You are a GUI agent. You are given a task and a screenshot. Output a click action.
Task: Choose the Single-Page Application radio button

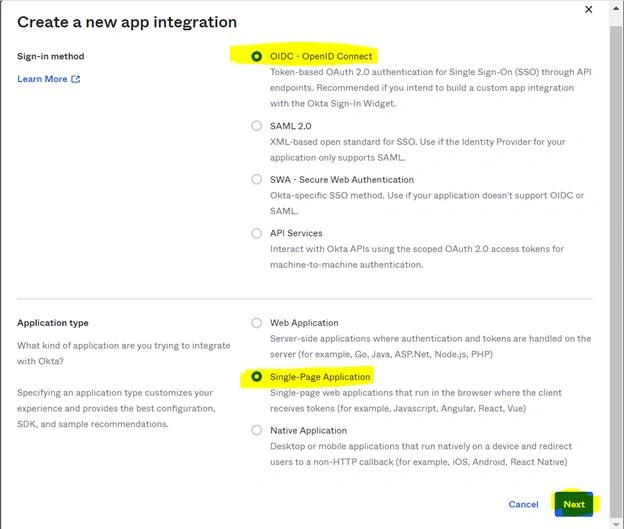coord(257,377)
